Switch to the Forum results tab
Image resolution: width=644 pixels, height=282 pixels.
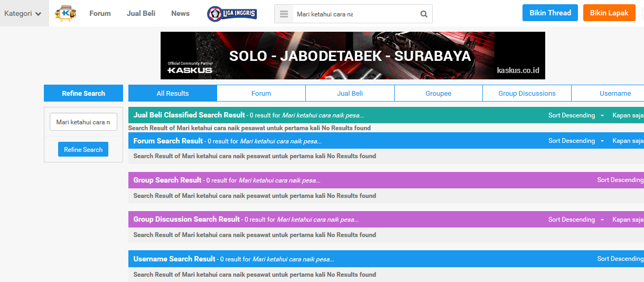pos(261,93)
